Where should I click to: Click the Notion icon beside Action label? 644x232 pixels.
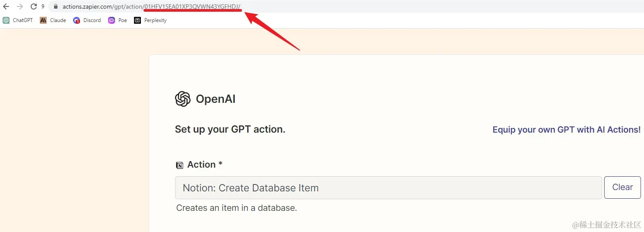tap(179, 165)
